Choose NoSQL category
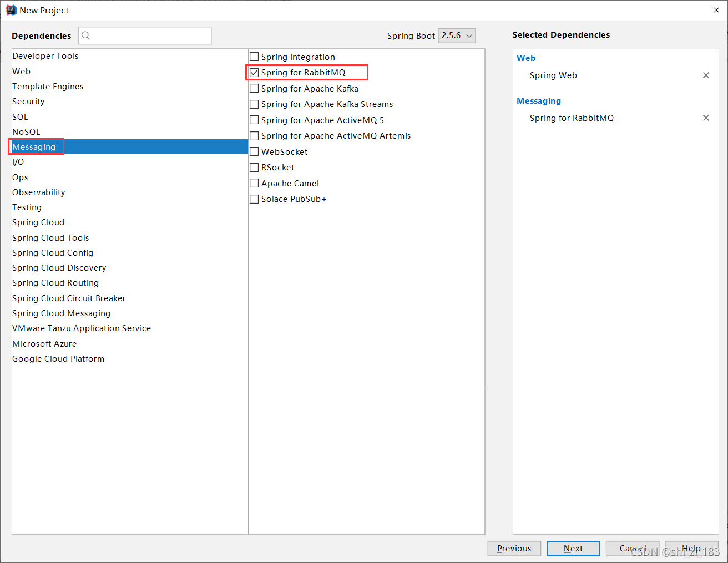 click(x=130, y=132)
